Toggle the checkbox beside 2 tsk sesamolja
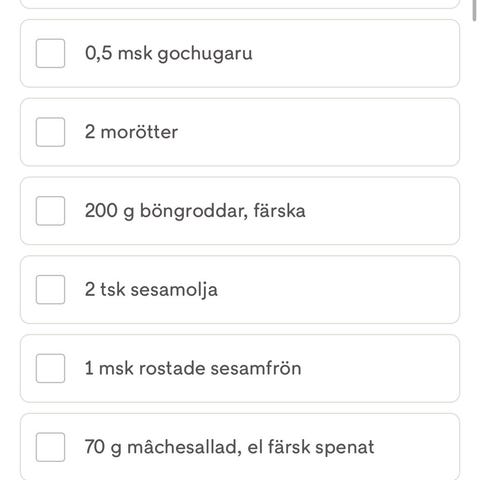The image size is (480, 480). tap(50, 289)
